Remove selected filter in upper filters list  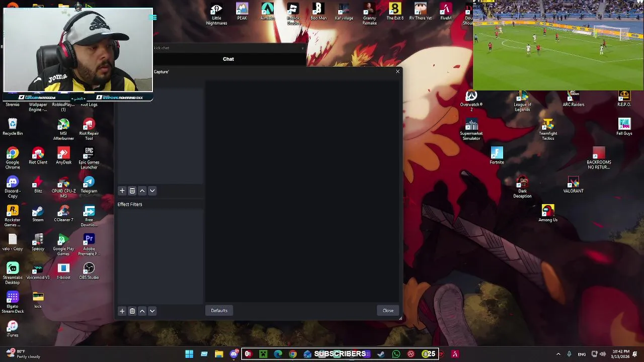[x=132, y=191]
